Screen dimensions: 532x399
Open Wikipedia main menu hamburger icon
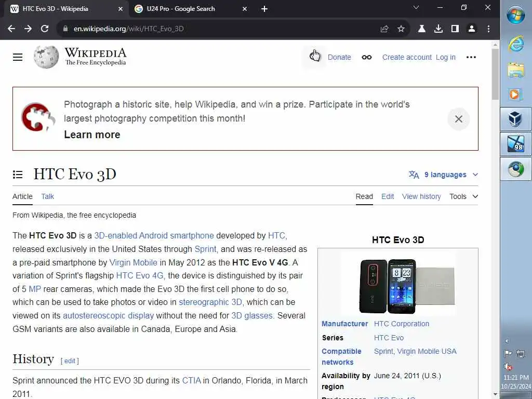point(18,57)
